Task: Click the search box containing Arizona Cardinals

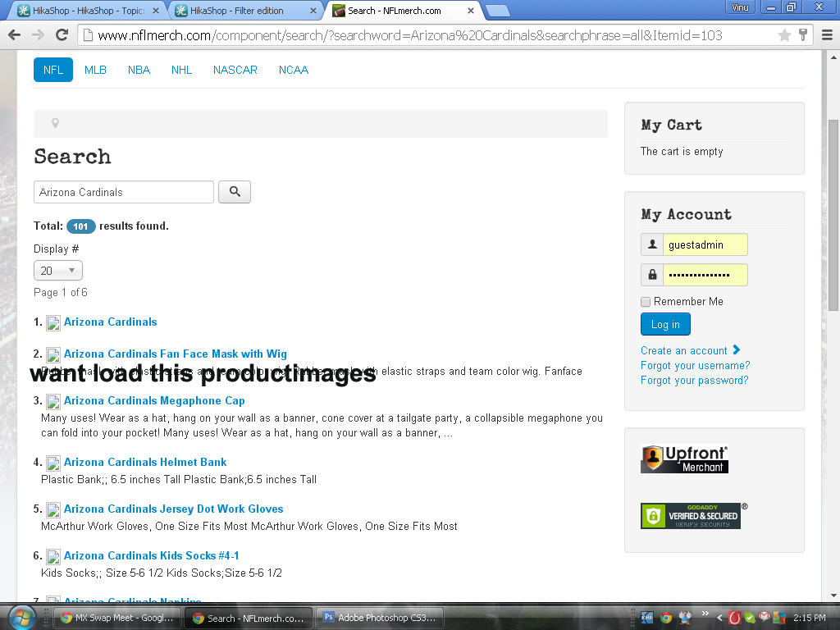Action: click(124, 192)
